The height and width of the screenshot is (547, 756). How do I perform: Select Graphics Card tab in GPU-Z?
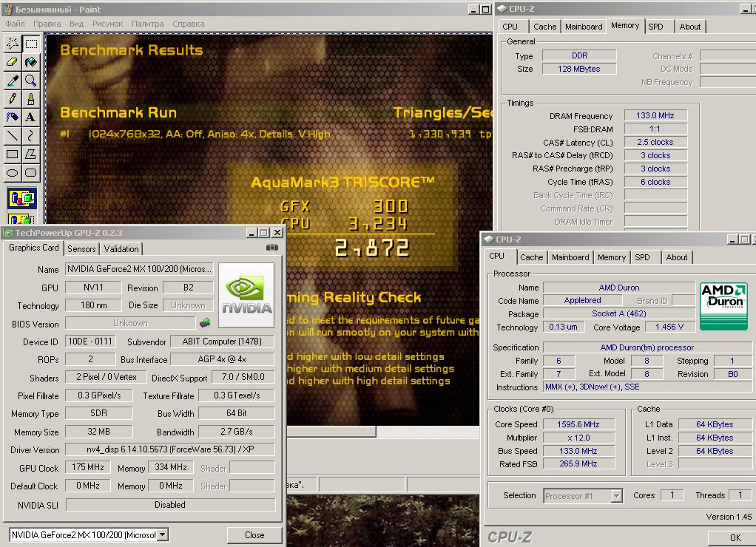click(x=34, y=248)
